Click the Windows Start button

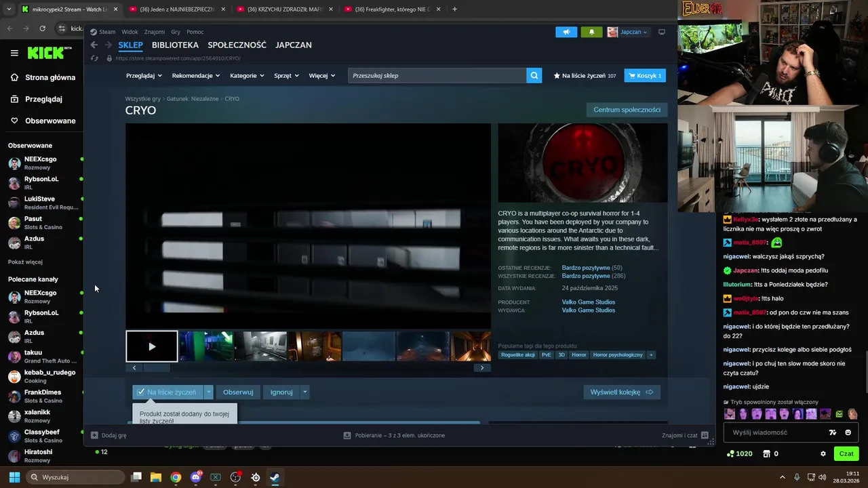(14, 477)
